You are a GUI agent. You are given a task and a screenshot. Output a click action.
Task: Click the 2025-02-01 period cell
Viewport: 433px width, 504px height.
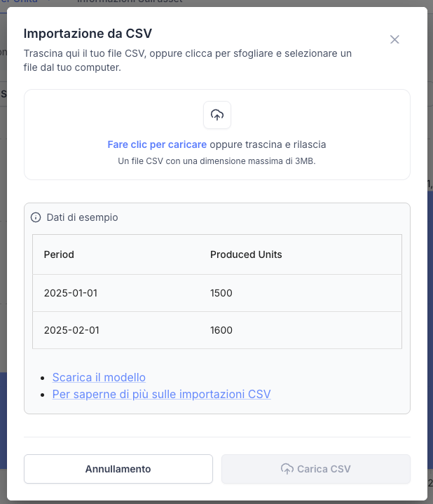71,330
